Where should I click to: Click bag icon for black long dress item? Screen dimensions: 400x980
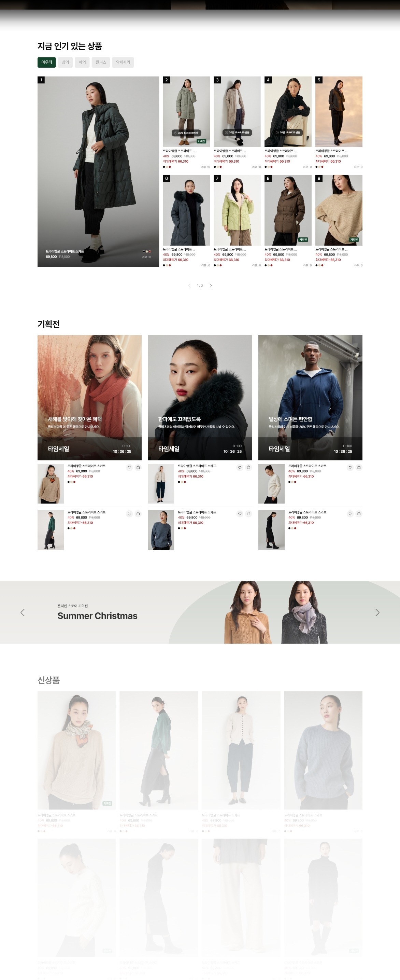(359, 514)
